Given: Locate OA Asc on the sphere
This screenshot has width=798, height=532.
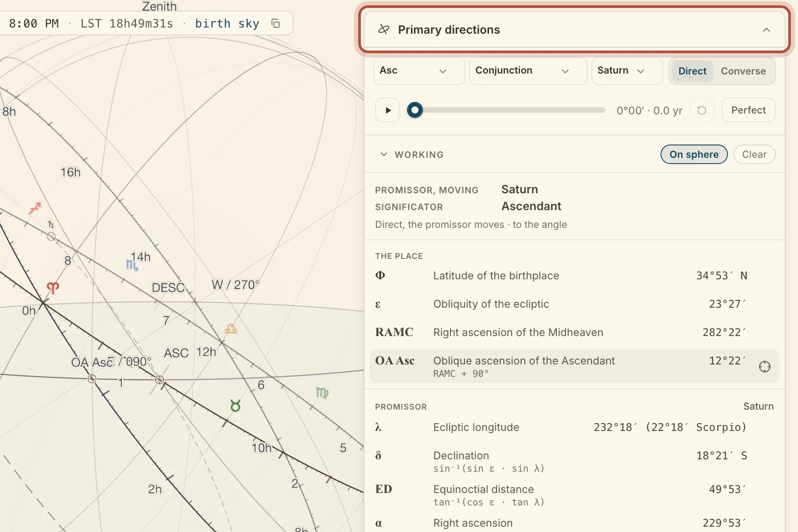Looking at the screenshot, I should point(764,367).
